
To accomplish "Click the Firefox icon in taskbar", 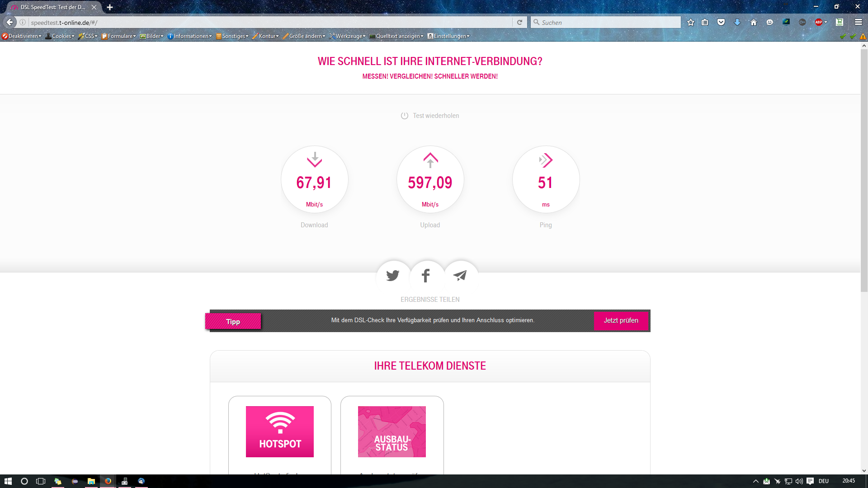I will pyautogui.click(x=108, y=481).
